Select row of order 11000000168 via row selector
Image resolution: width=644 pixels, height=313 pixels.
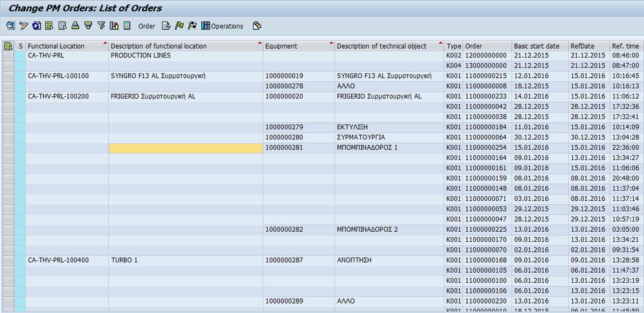[8, 261]
